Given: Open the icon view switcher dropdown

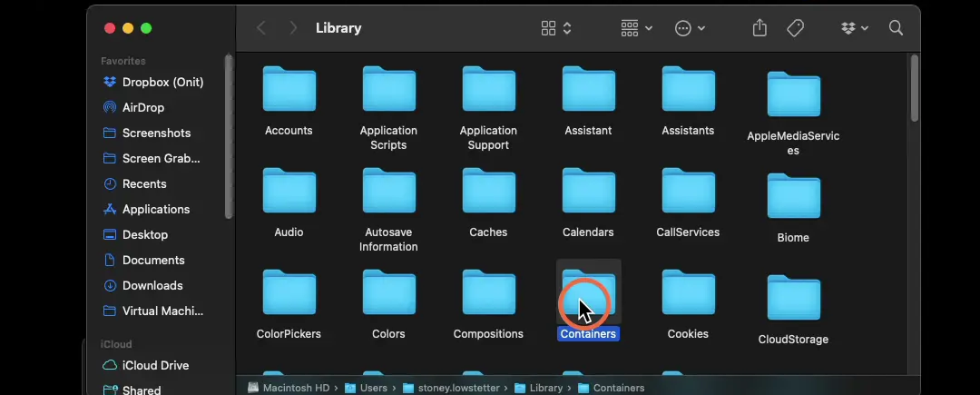Looking at the screenshot, I should (x=556, y=28).
